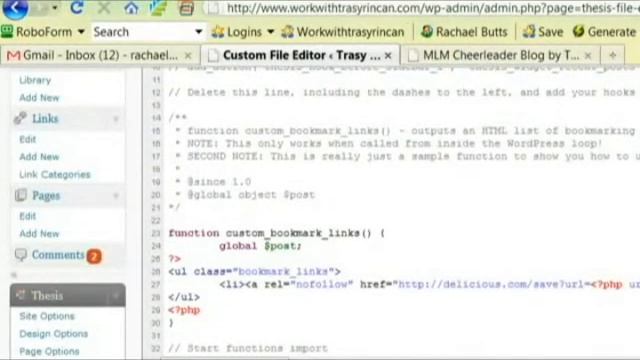Click the Comments speech bubble icon
Screen dimensions: 640x360
(x=20, y=255)
